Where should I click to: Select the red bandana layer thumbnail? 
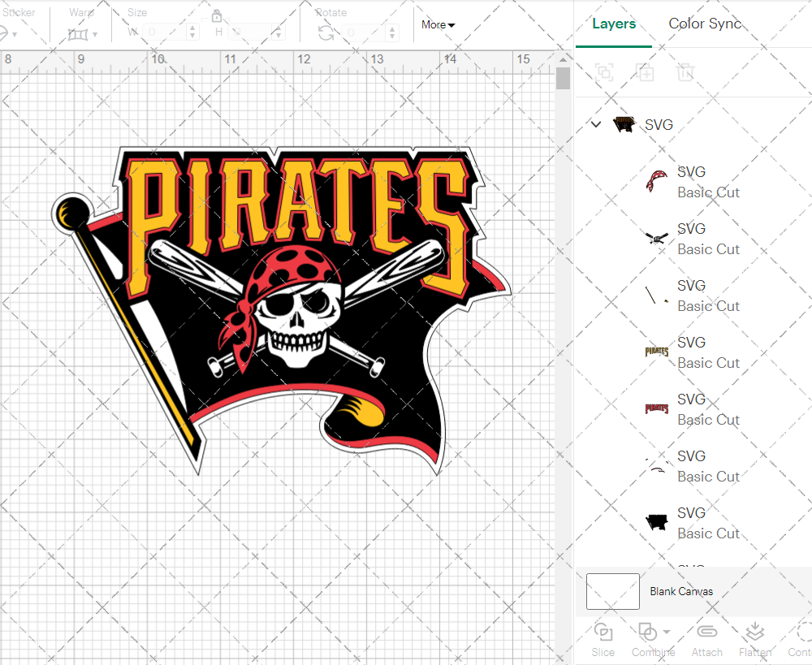pyautogui.click(x=657, y=182)
